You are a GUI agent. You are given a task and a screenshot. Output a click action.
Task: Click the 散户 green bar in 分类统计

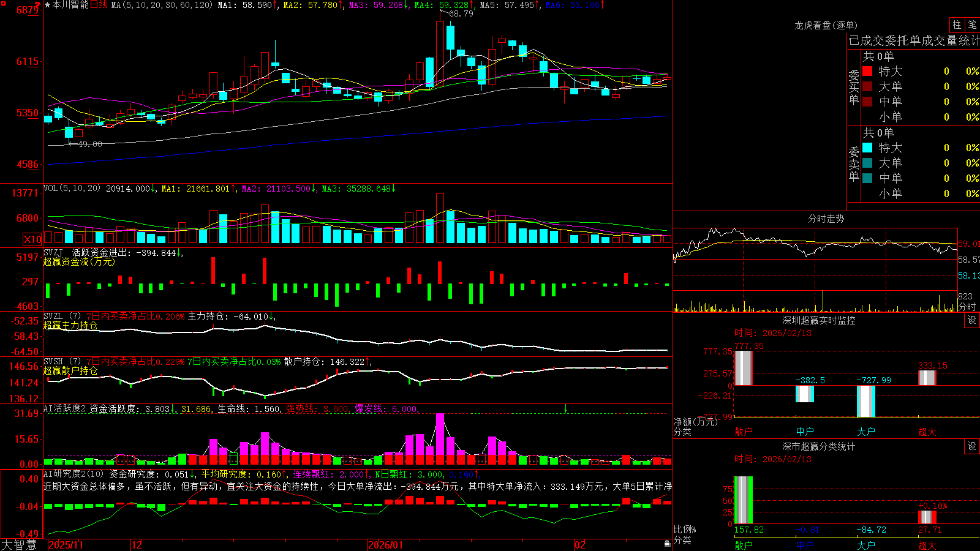743,500
